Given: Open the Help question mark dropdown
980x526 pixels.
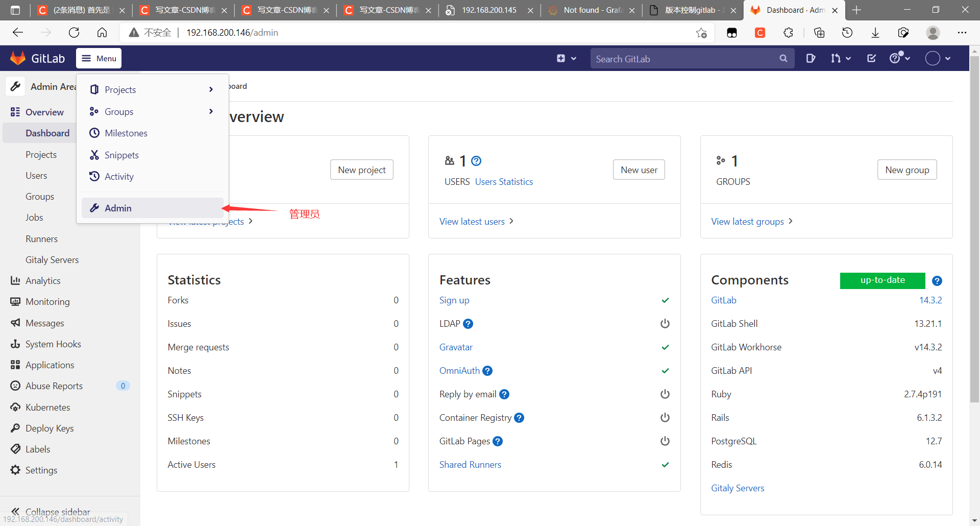Looking at the screenshot, I should (900, 58).
